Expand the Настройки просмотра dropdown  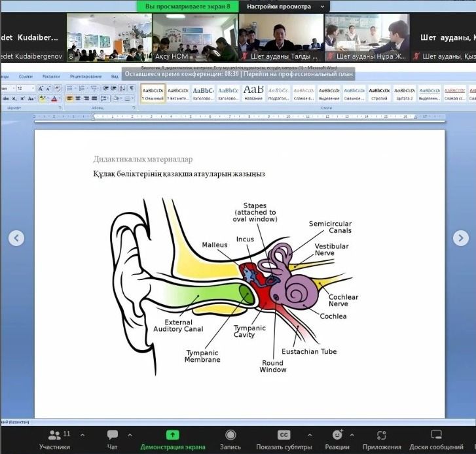[x=285, y=6]
